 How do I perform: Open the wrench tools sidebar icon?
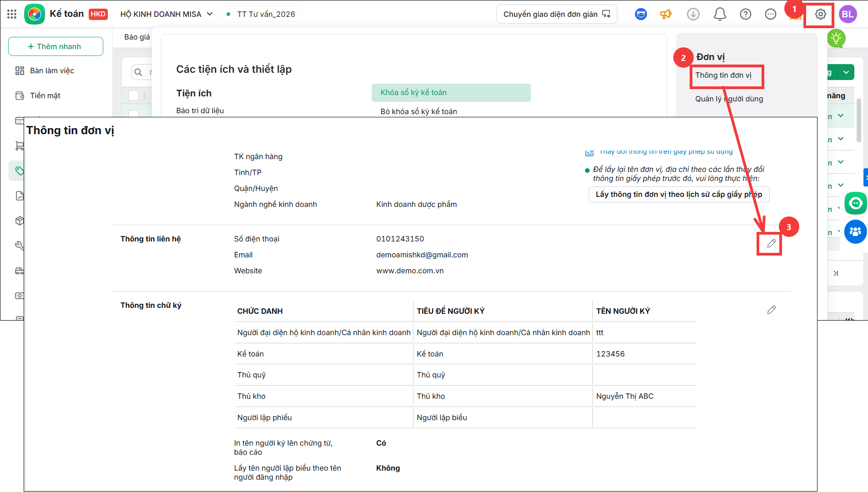(x=19, y=246)
